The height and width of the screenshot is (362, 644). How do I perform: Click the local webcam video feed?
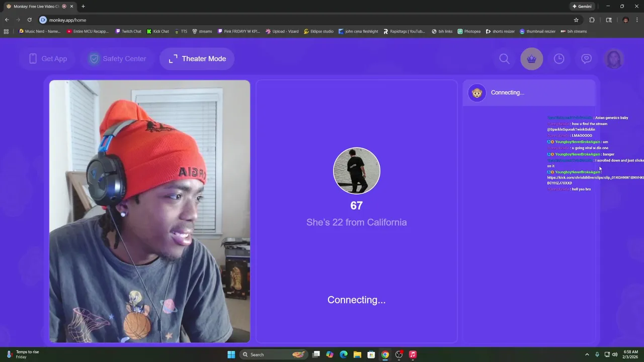(149, 211)
